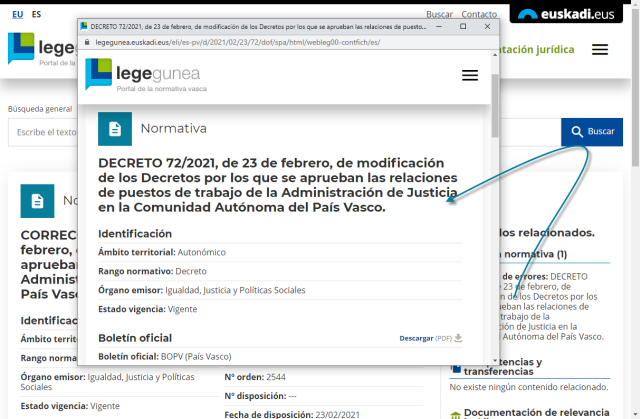This screenshot has width=640, height=419.
Task: Click the Órgano emisor row in the popup
Action: point(280,290)
